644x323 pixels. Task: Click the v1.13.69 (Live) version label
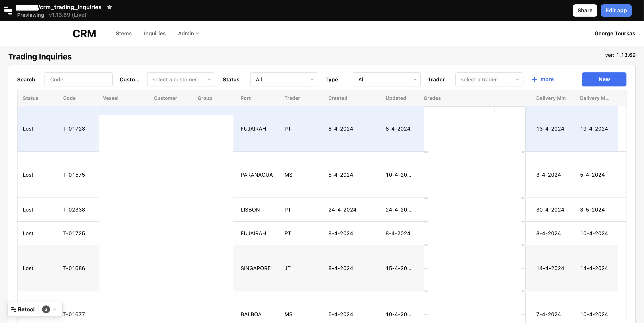68,15
